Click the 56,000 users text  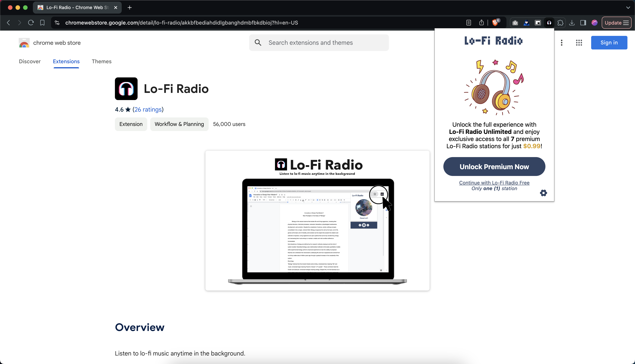point(229,124)
